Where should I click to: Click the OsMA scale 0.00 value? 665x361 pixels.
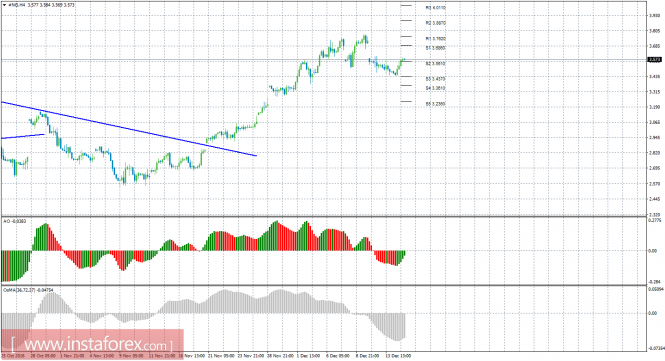653,313
